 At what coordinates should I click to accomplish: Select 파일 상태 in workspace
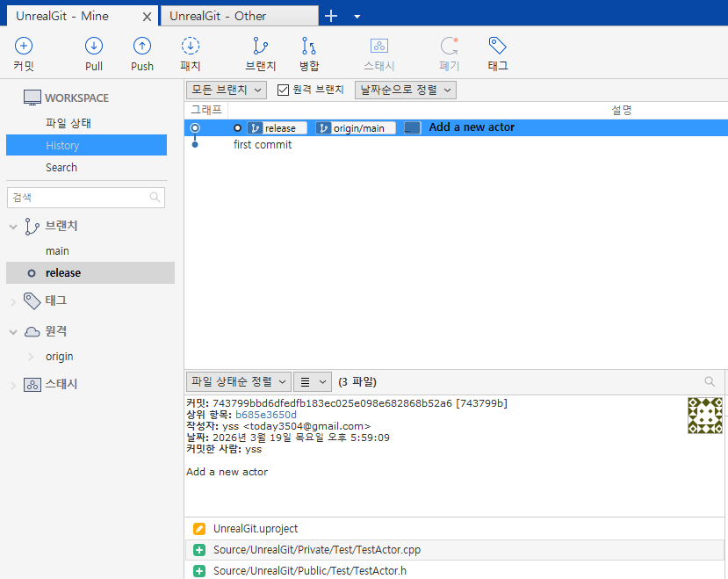click(x=68, y=123)
